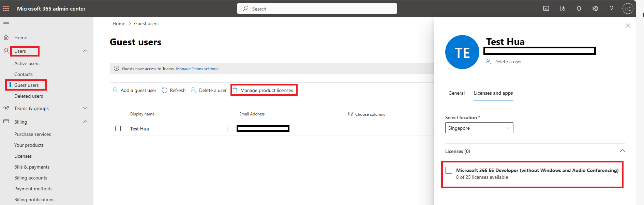Switch to the General tab

pos(456,93)
